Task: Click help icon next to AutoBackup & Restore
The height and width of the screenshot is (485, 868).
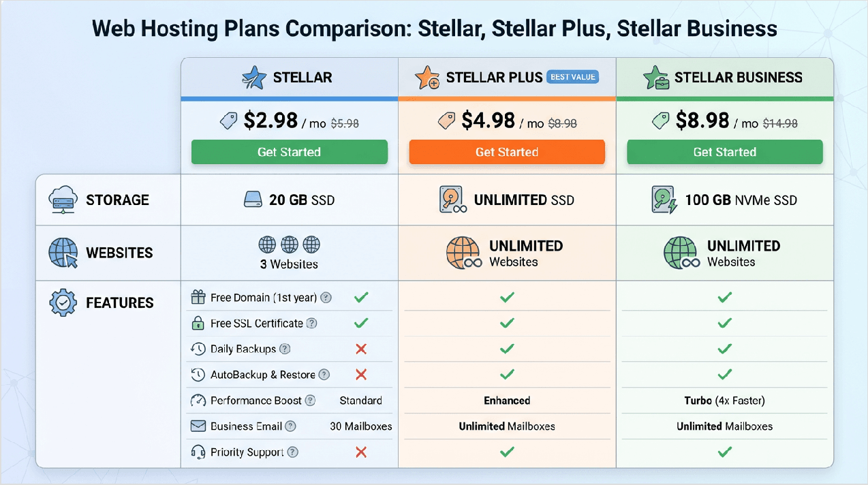Action: click(x=324, y=375)
